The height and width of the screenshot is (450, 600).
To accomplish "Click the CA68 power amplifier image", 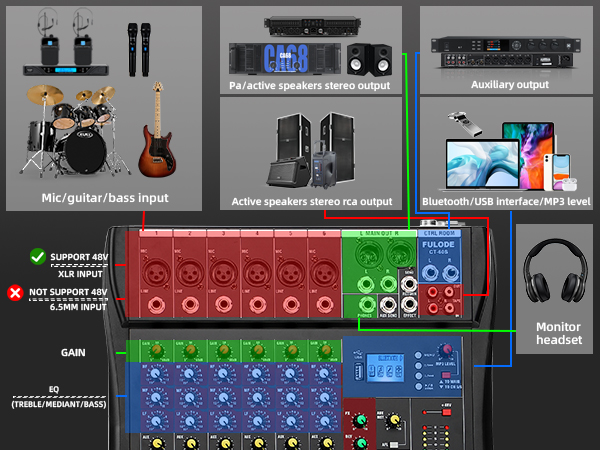I will point(285,59).
